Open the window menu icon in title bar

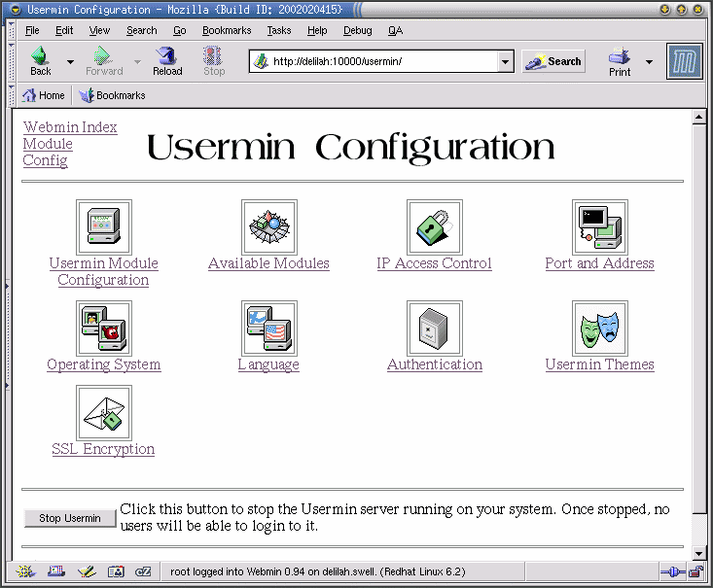15,10
